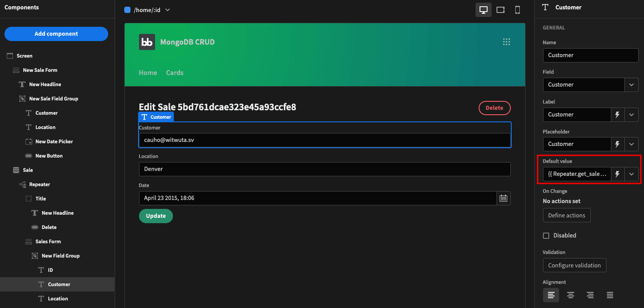Click the Customer email input in the preview
This screenshot has width=644, height=308.
click(325, 140)
